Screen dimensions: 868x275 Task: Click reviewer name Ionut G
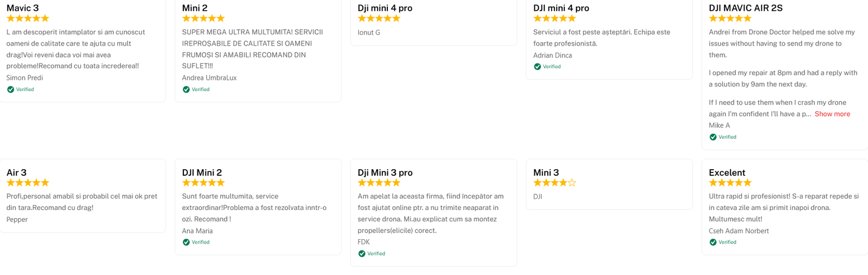[369, 33]
